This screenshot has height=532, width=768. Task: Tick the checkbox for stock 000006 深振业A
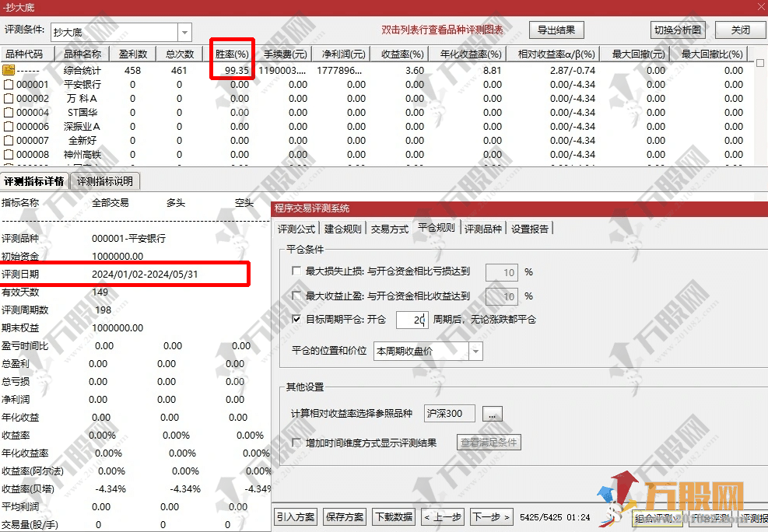pyautogui.click(x=9, y=126)
